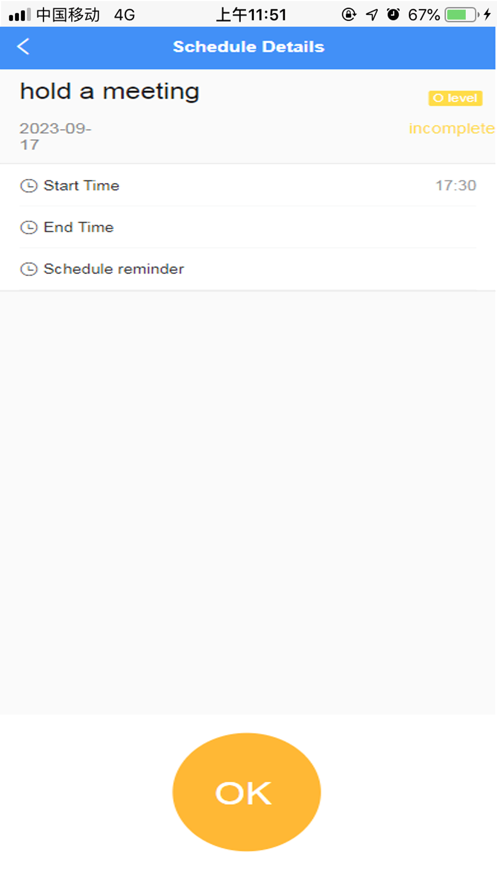Tap the signal strength bars icon
This screenshot has height=883, width=497.
(20, 15)
